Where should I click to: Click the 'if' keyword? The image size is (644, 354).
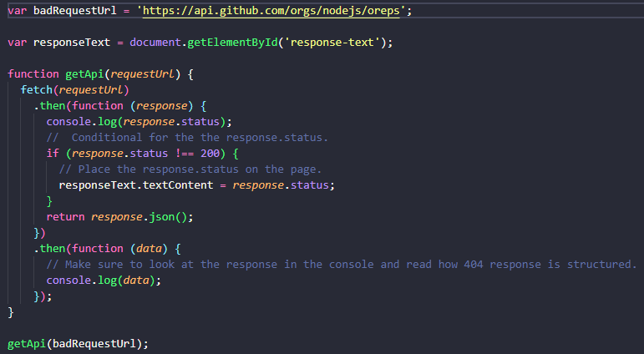pyautogui.click(x=53, y=154)
